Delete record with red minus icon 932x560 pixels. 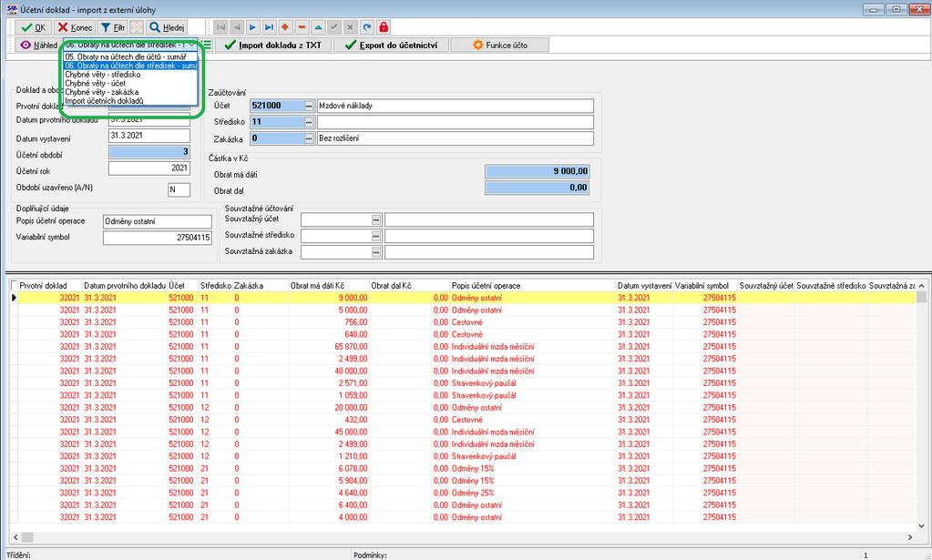(x=302, y=27)
